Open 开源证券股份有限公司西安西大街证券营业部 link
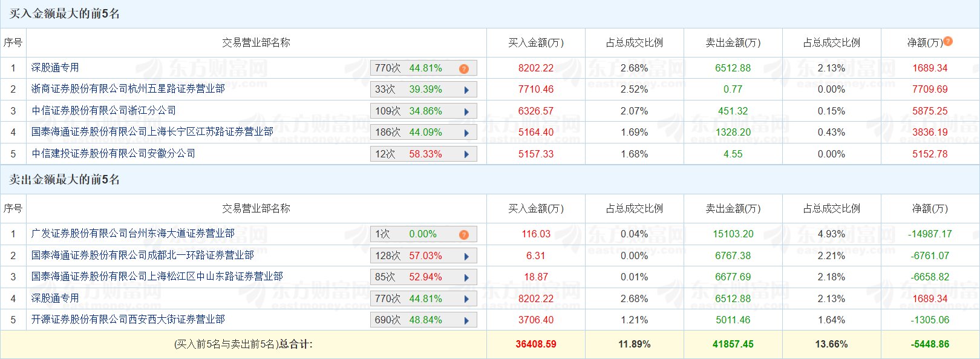This screenshot has height=359, width=980. (128, 319)
